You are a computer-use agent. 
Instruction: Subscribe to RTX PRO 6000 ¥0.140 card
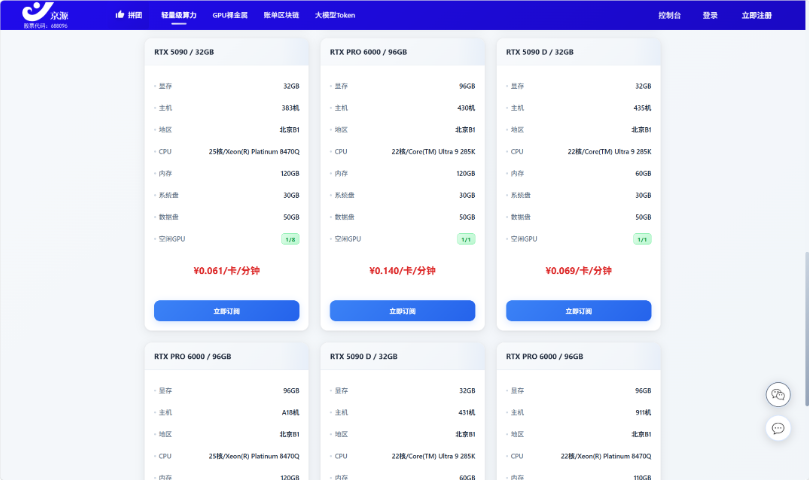[402, 311]
